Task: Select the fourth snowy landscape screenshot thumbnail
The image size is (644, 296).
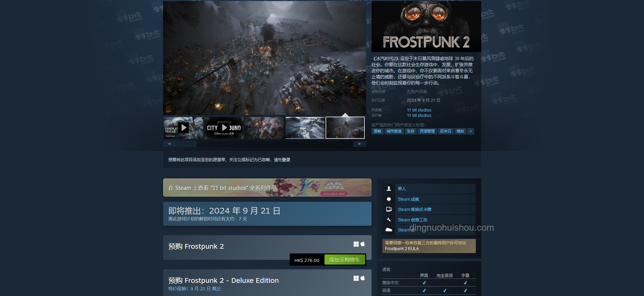Action: (x=305, y=128)
